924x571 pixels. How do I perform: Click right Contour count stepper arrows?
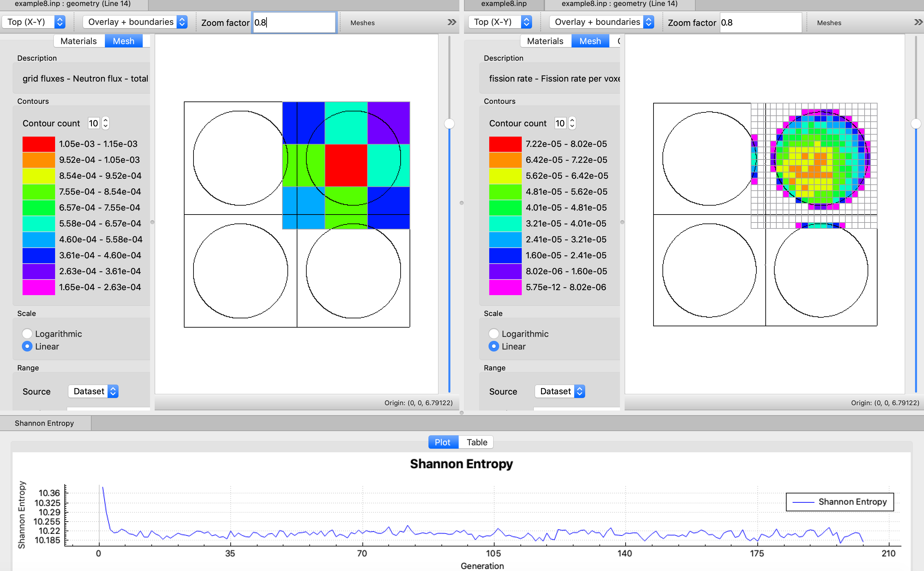pos(572,123)
